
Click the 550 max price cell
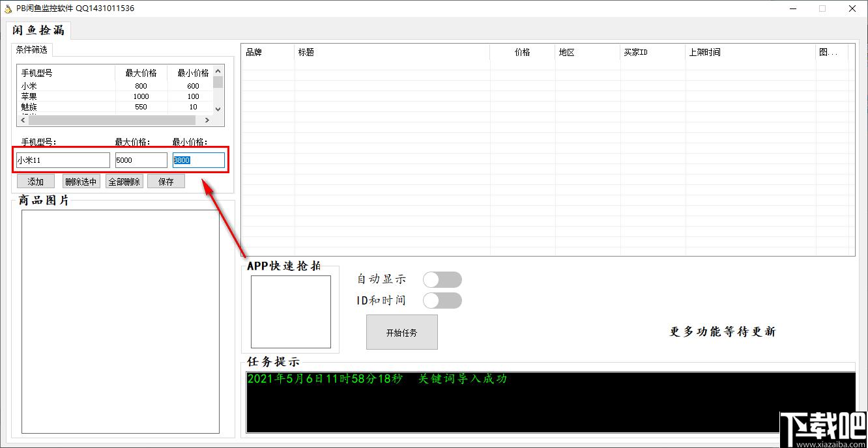(141, 107)
